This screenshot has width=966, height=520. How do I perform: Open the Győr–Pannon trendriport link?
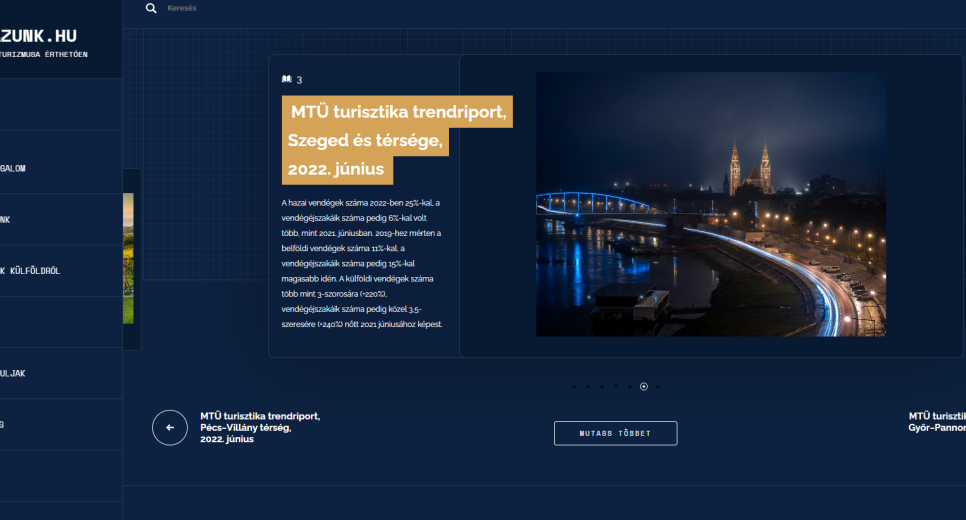pos(937,421)
